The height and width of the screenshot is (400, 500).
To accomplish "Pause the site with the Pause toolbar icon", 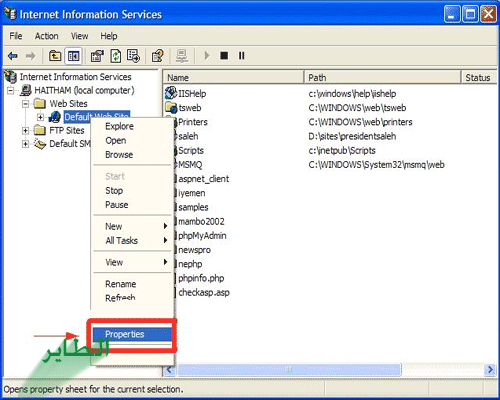I will [x=241, y=56].
